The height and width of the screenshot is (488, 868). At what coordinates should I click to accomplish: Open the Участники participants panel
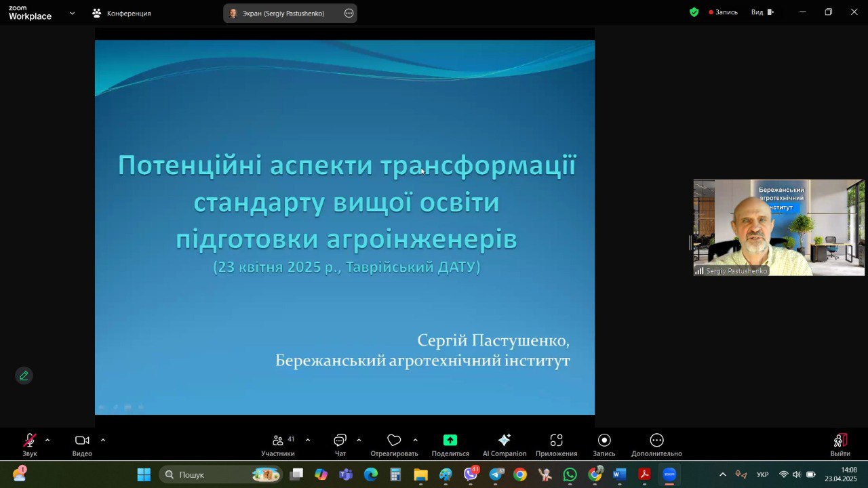(x=278, y=441)
